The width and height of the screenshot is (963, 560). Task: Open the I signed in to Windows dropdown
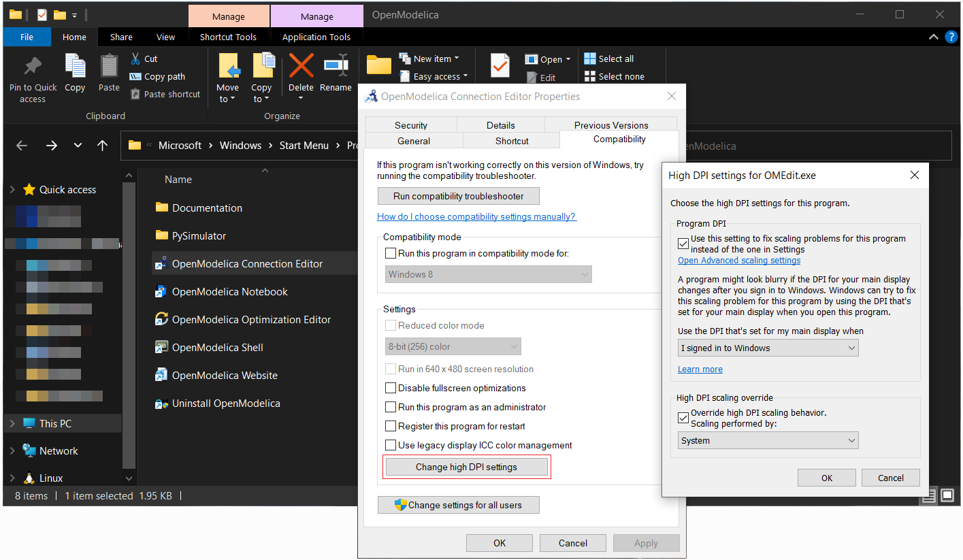pyautogui.click(x=768, y=348)
